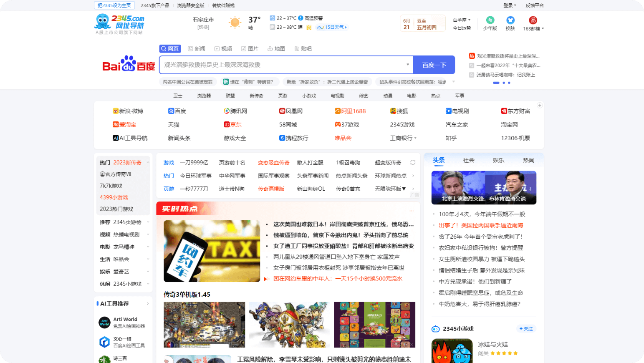Viewport: 644px width, 363px height.
Task: Open AI工具导航 shortcut
Action: 130,138
